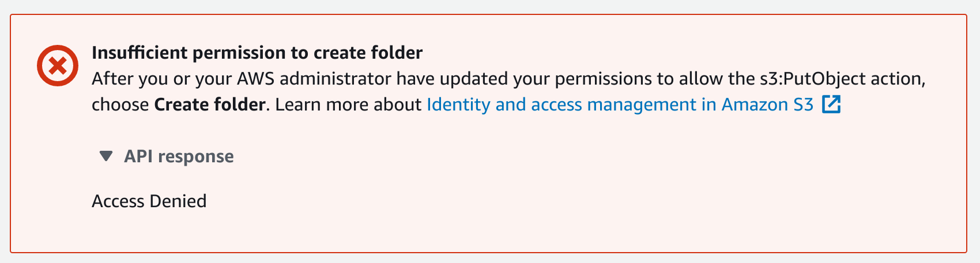The height and width of the screenshot is (263, 980).
Task: Collapse the API response triangle
Action: pos(105,157)
